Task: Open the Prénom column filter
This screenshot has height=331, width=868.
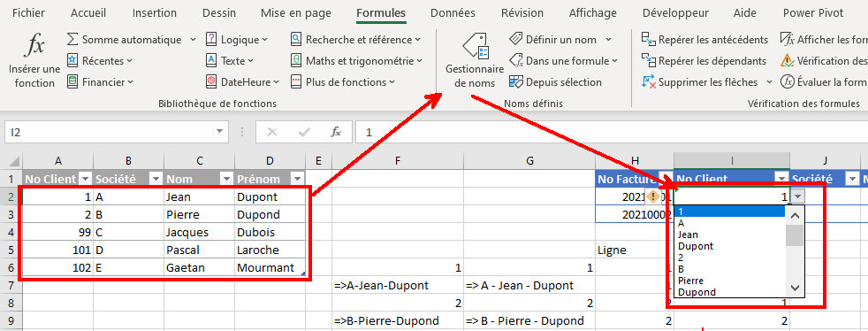Action: [x=297, y=179]
